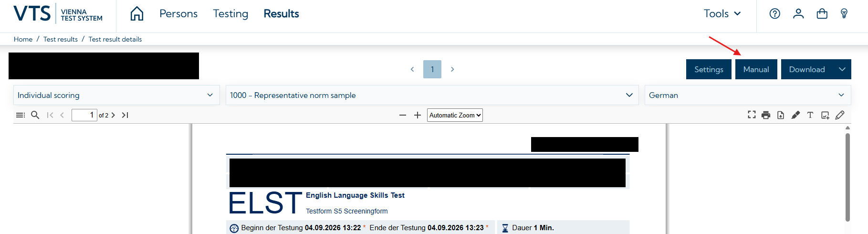
Task: Select the highlighter tool
Action: point(795,115)
